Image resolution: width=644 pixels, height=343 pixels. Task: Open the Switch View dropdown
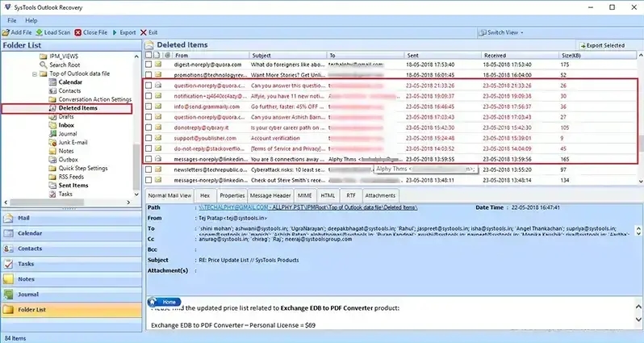coord(501,32)
